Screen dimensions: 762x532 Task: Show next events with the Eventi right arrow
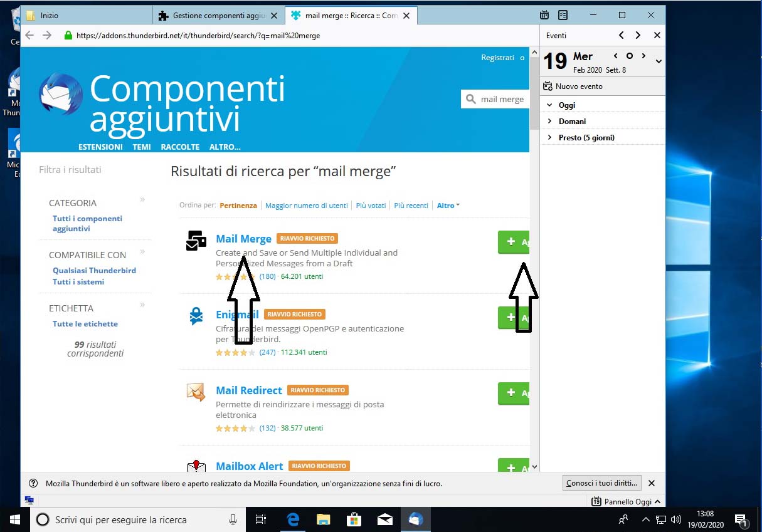638,36
